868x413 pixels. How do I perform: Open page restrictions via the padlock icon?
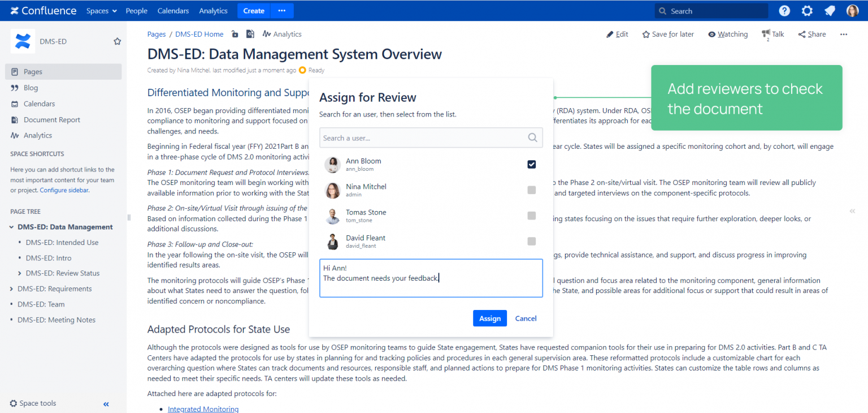click(235, 34)
